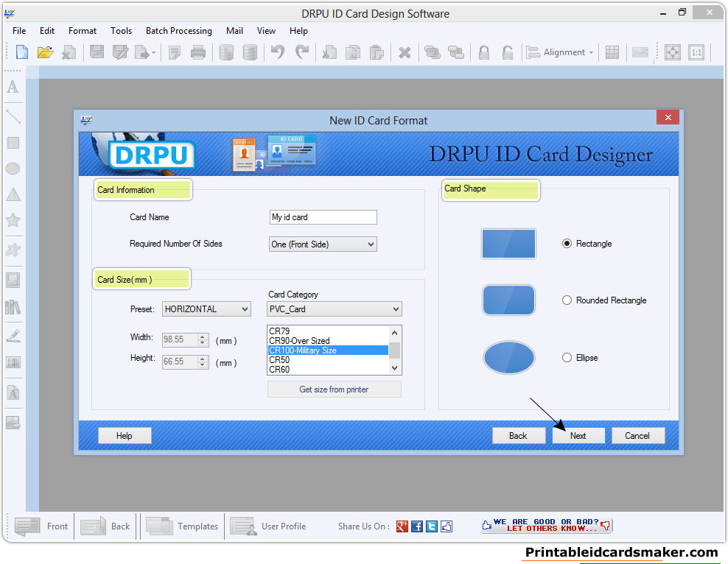This screenshot has width=728, height=564.
Task: Click the Unlock open padlock icon
Action: point(508,52)
